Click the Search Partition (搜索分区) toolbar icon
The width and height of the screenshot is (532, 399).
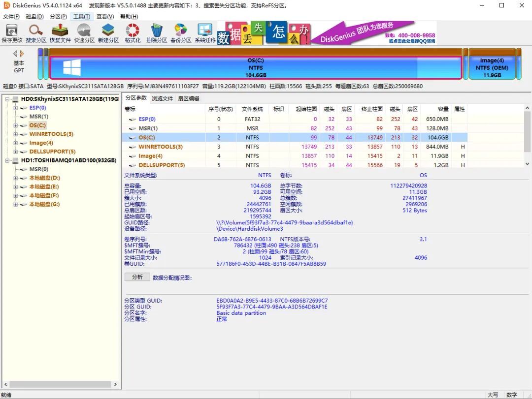click(36, 33)
